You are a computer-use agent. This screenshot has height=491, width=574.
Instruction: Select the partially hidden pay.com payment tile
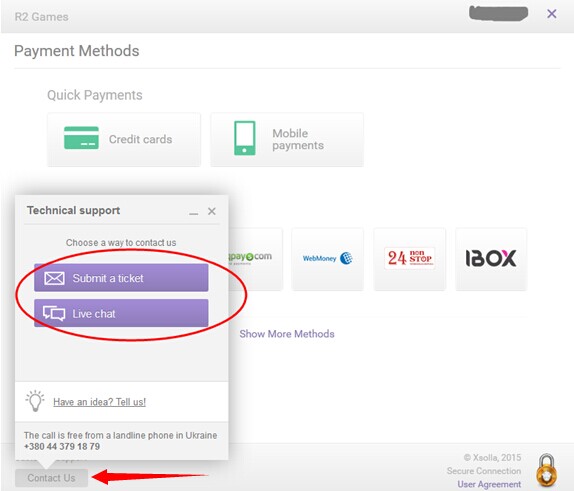pyautogui.click(x=256, y=259)
